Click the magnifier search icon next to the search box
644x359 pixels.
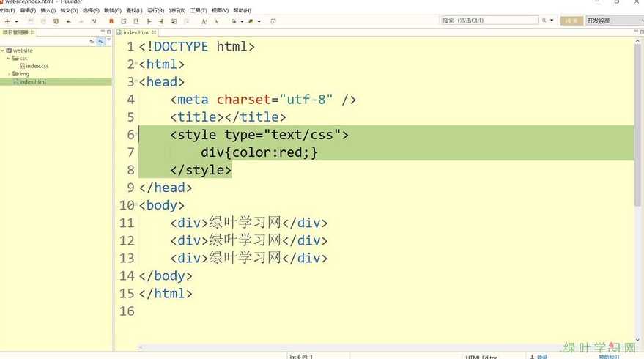click(x=544, y=20)
